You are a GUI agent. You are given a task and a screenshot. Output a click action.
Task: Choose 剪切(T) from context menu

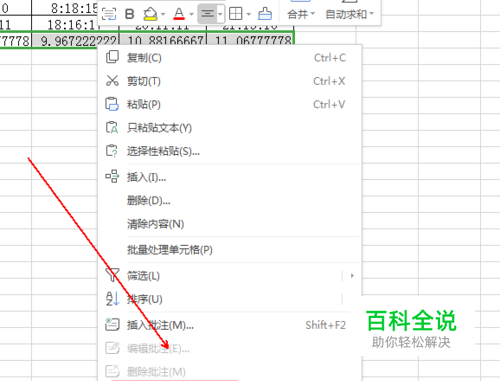pyautogui.click(x=230, y=81)
